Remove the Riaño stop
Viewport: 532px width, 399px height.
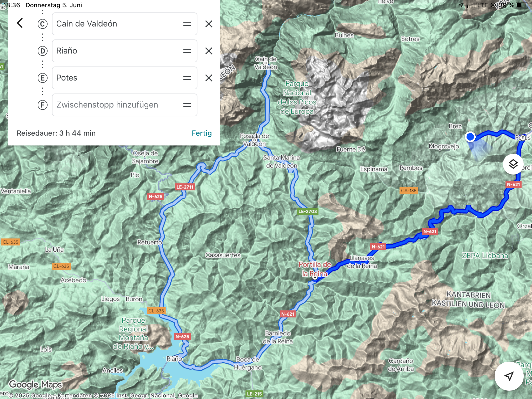[x=209, y=51]
